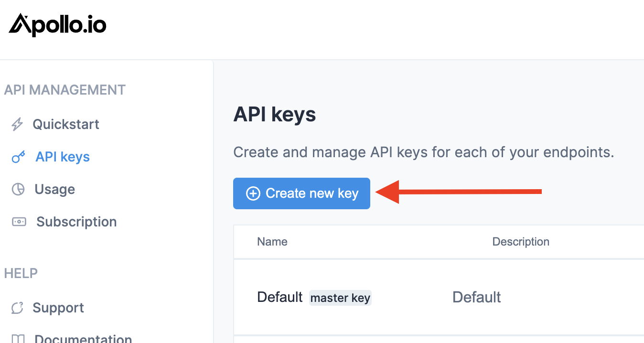Click the Apollo.io logo
The height and width of the screenshot is (343, 644).
pos(57,25)
